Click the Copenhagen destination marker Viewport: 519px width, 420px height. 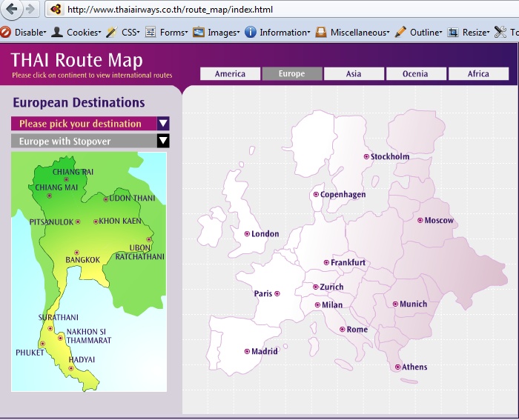point(316,195)
